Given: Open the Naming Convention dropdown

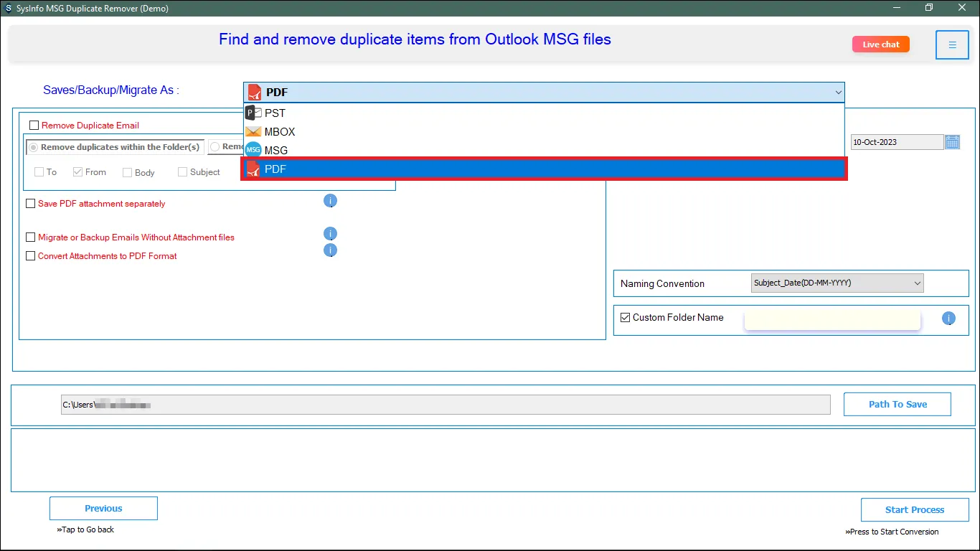Looking at the screenshot, I should click(837, 283).
